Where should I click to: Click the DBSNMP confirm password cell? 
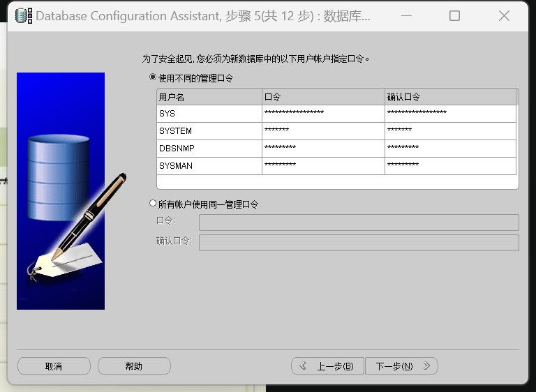click(451, 149)
